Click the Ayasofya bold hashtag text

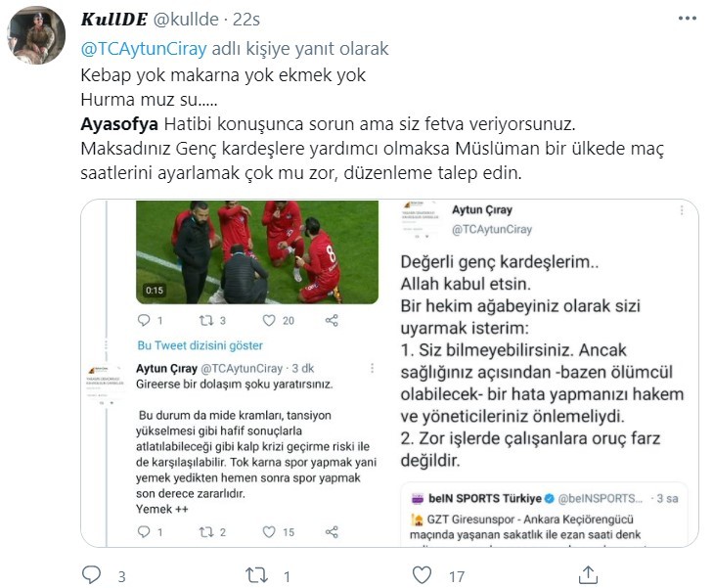pos(119,123)
